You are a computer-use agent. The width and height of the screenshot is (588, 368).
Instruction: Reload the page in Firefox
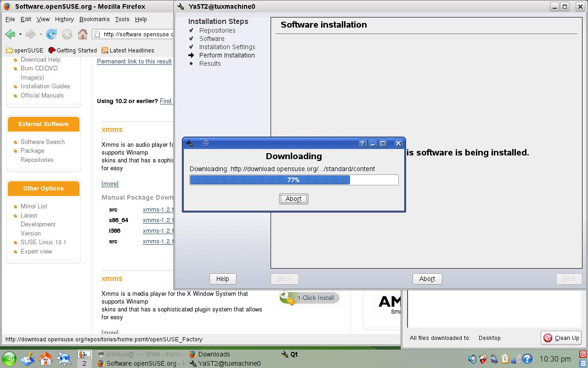(51, 34)
